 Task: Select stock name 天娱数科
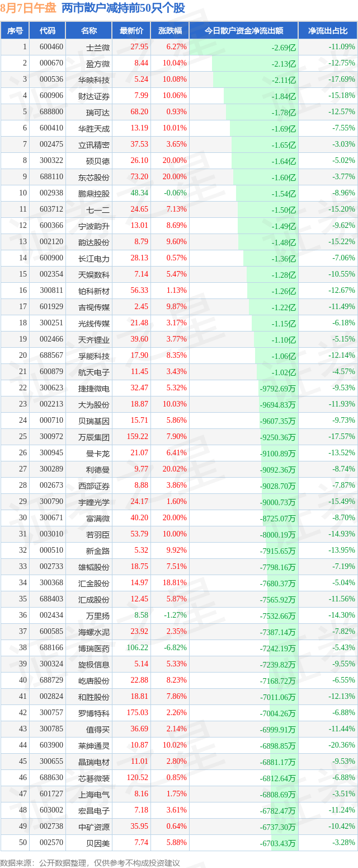94,275
